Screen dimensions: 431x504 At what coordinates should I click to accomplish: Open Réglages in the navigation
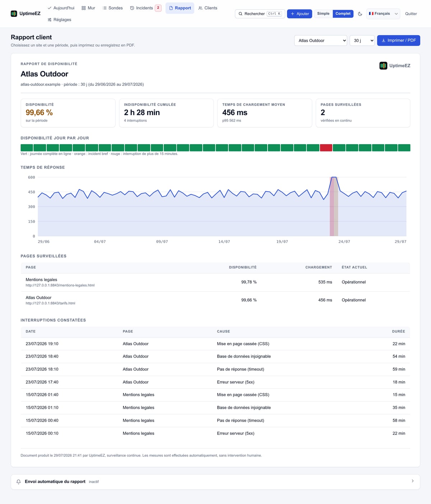click(x=60, y=20)
